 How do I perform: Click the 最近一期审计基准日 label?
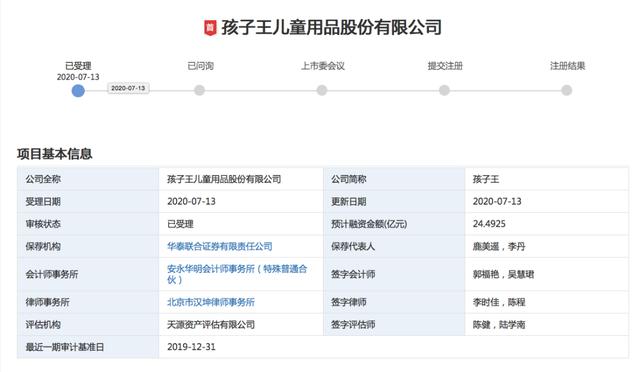[64, 347]
